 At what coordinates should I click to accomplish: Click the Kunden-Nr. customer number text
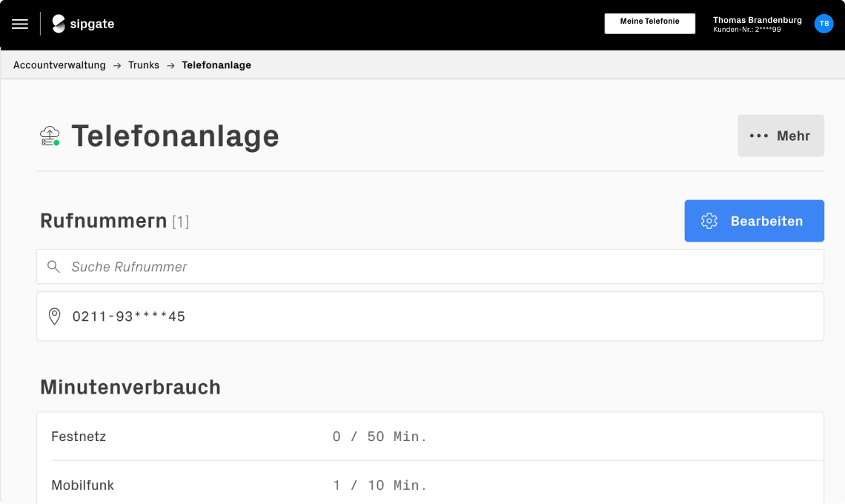(x=746, y=30)
